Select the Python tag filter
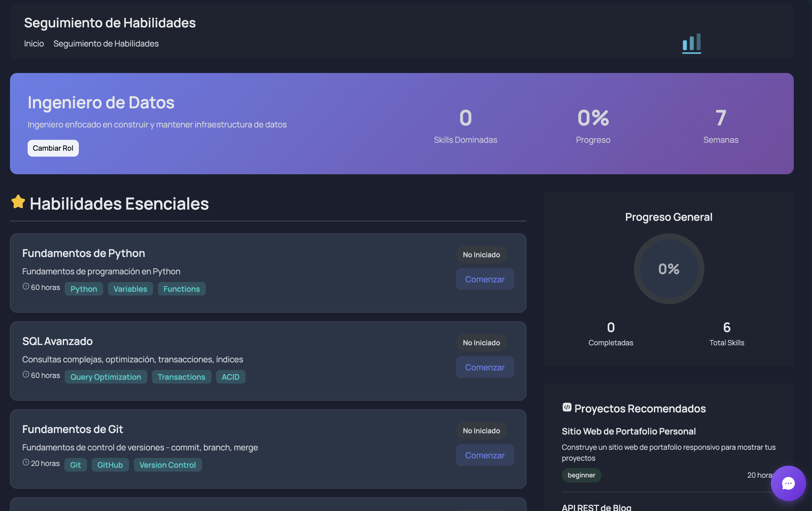This screenshot has height=511, width=812. click(x=83, y=288)
